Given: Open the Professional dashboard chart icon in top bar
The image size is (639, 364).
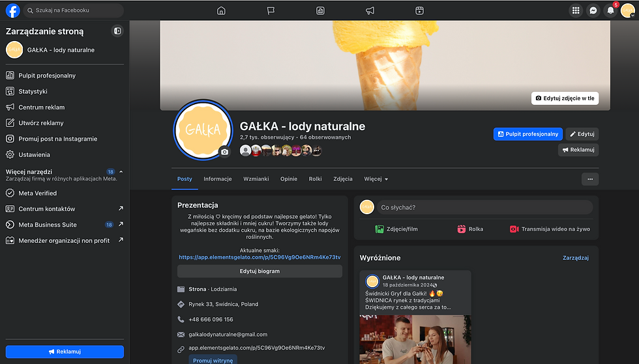Looking at the screenshot, I should [x=320, y=10].
